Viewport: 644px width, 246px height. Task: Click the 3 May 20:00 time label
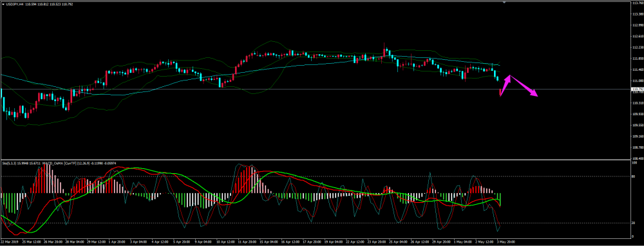[506, 242]
